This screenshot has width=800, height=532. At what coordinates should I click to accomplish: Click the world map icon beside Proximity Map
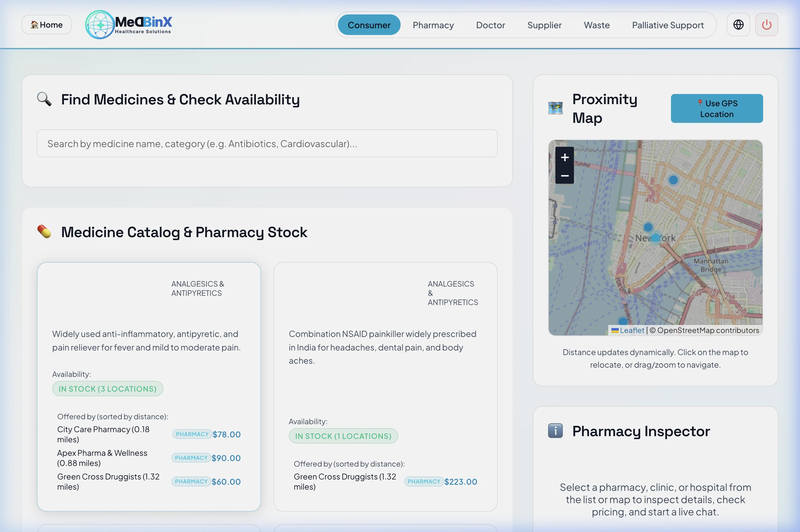click(x=555, y=108)
